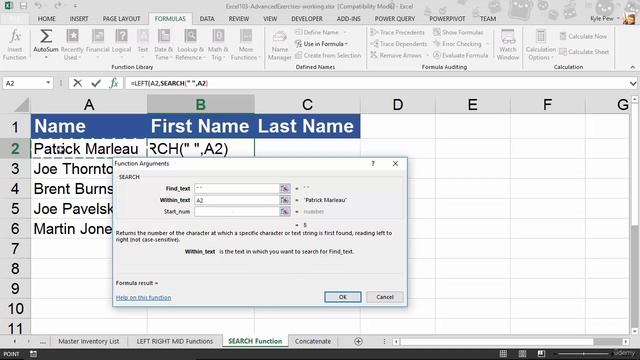Viewport: 640px width, 360px height.
Task: Toggle Show Formulas
Action: tap(458, 32)
